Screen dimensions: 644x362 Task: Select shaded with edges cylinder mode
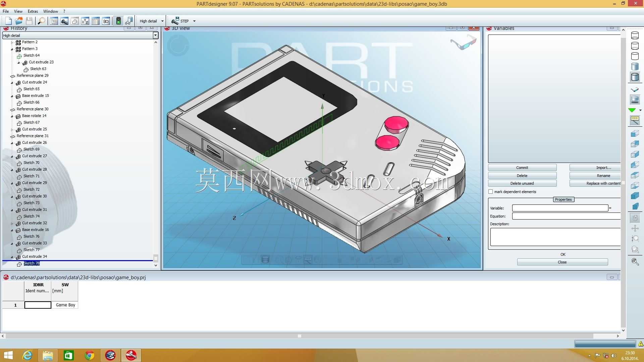(x=635, y=77)
